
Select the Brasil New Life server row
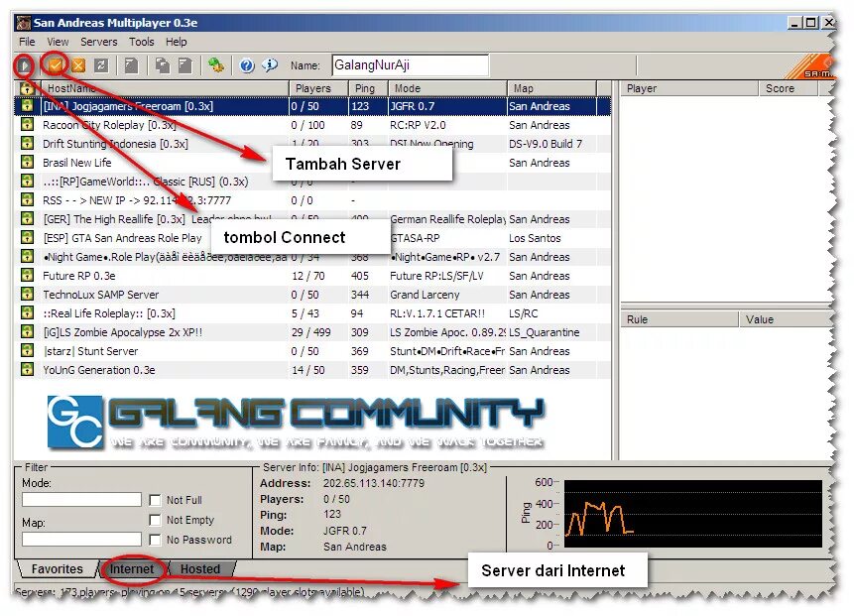coord(312,163)
